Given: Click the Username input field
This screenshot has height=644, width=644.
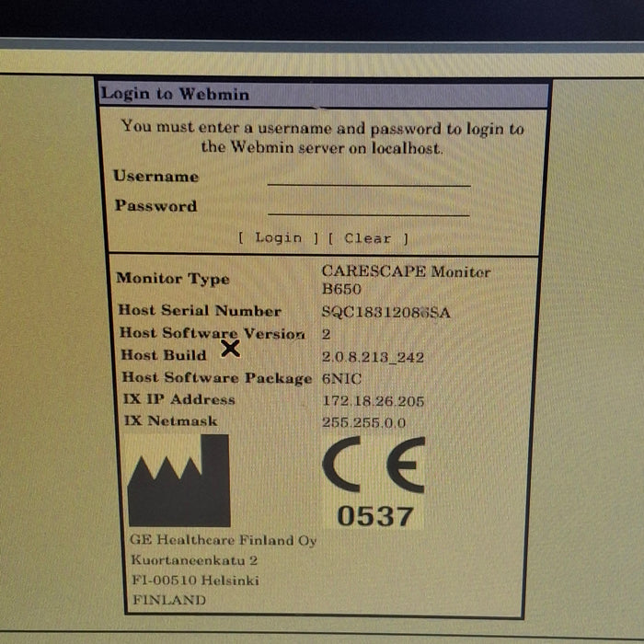Looking at the screenshot, I should click(x=368, y=178).
